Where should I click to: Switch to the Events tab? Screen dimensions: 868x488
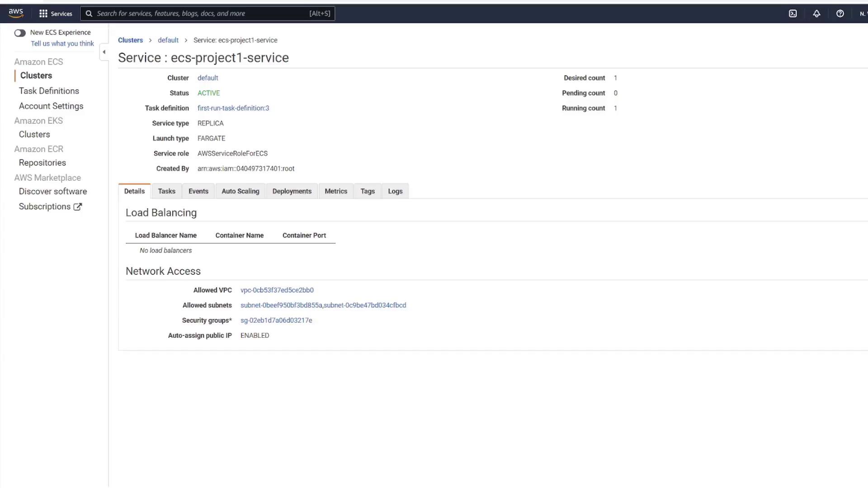(198, 191)
